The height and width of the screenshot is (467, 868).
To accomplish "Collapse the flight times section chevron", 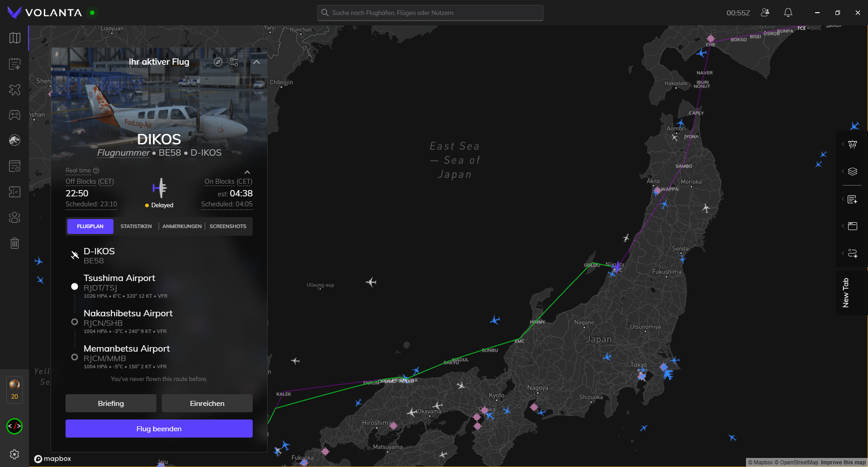I will coord(247,172).
